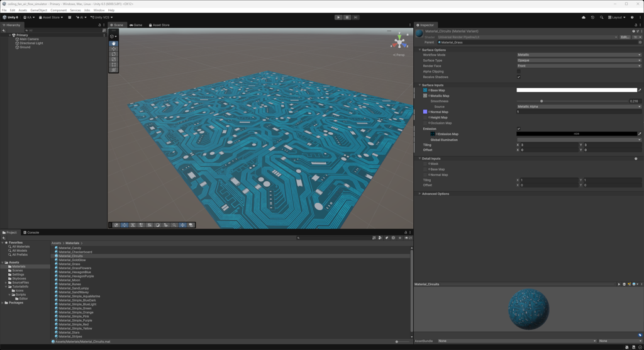
Task: Open the Render Face dropdown
Action: 579,66
